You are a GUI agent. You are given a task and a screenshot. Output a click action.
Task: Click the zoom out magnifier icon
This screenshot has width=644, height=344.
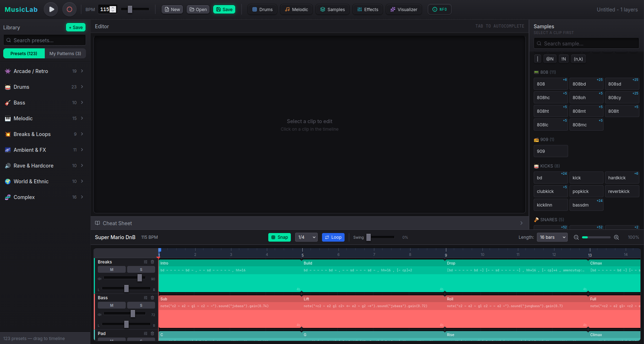[x=576, y=237]
